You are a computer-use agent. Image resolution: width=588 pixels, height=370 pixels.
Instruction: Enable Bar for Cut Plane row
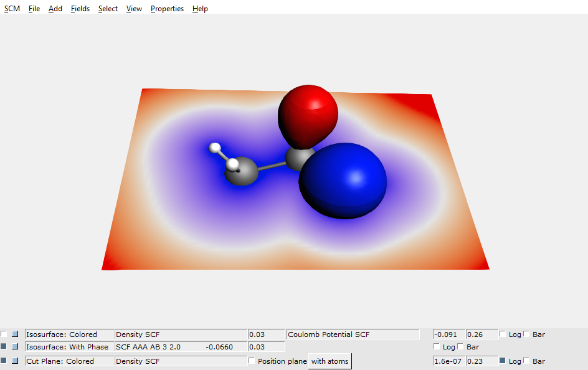click(526, 361)
